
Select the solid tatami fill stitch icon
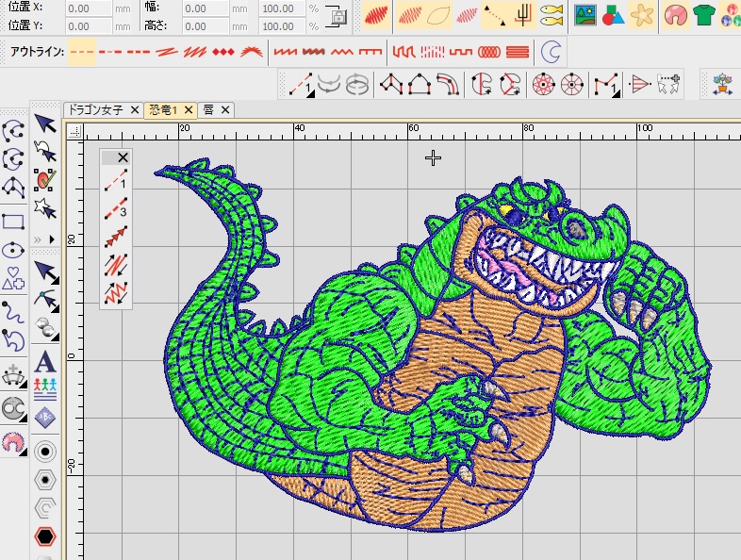[x=376, y=15]
